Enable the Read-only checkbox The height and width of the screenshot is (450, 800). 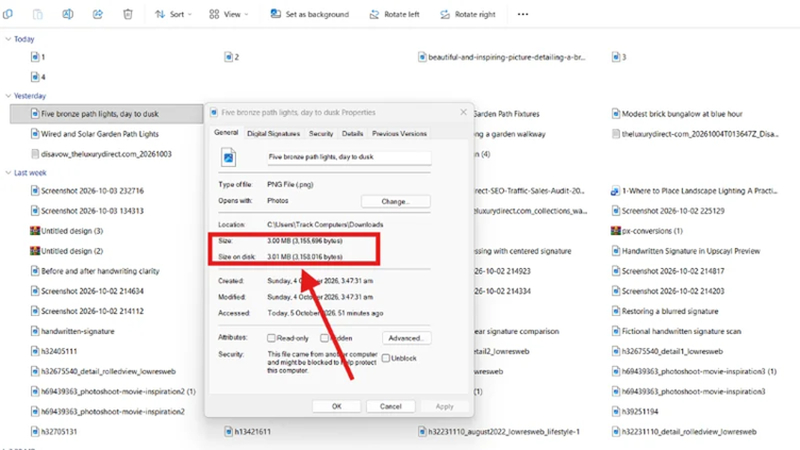click(271, 338)
